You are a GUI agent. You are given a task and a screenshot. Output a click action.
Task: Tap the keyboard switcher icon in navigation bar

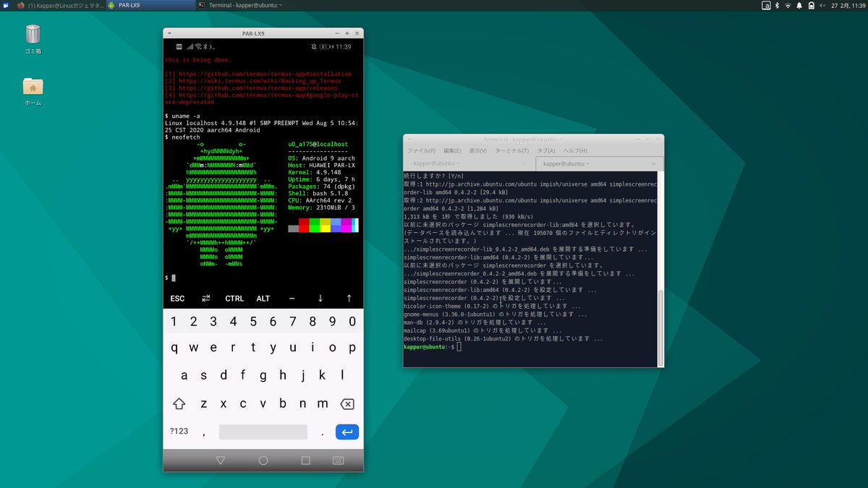click(x=338, y=460)
